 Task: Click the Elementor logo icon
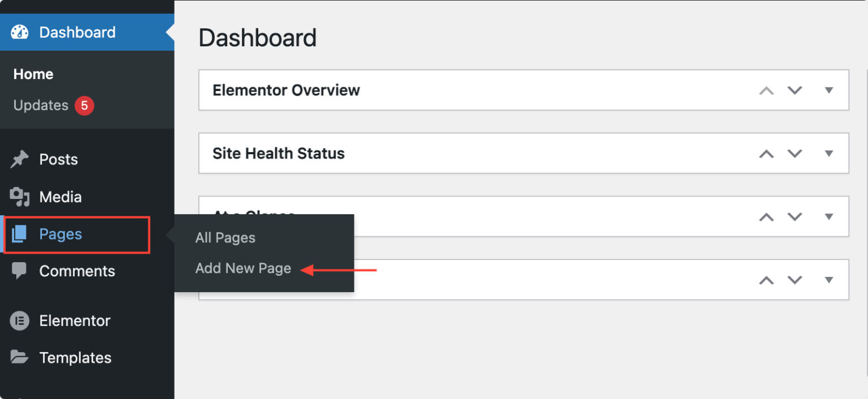19,320
